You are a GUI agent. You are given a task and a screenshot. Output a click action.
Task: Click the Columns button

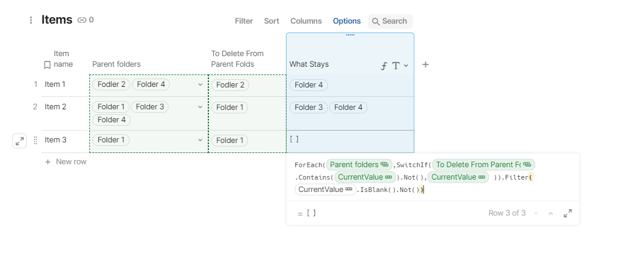tap(306, 21)
